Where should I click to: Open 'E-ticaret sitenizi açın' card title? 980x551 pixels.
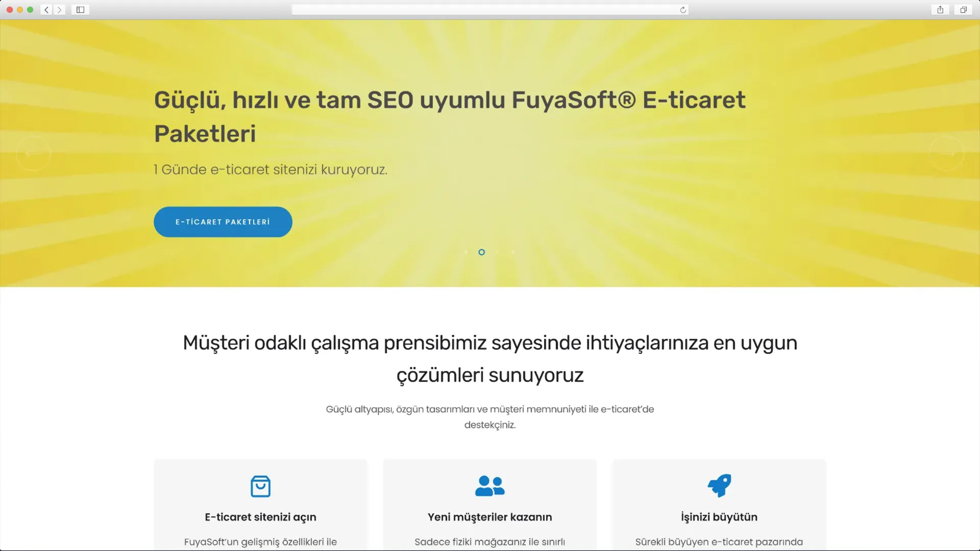260,517
